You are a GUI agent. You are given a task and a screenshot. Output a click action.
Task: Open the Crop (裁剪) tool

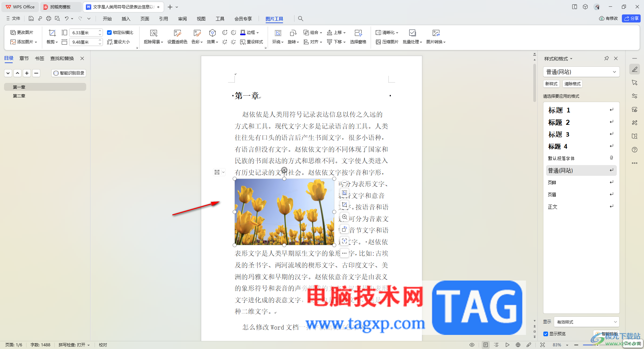[52, 37]
